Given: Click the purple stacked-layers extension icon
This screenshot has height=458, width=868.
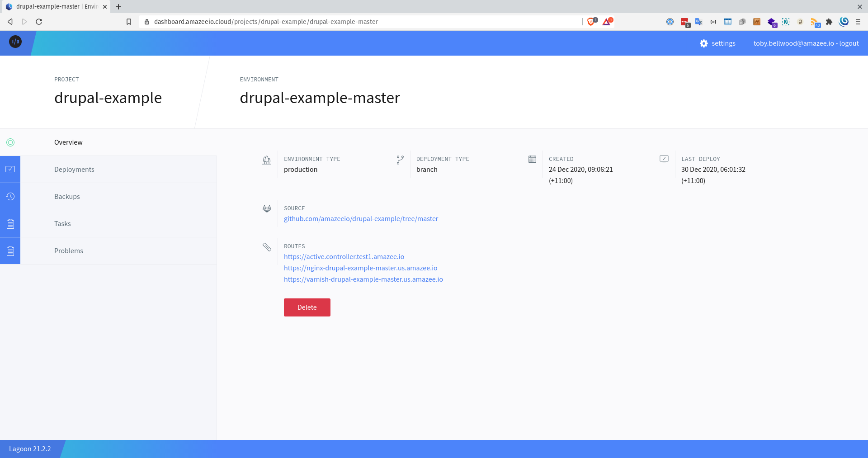Looking at the screenshot, I should [772, 22].
